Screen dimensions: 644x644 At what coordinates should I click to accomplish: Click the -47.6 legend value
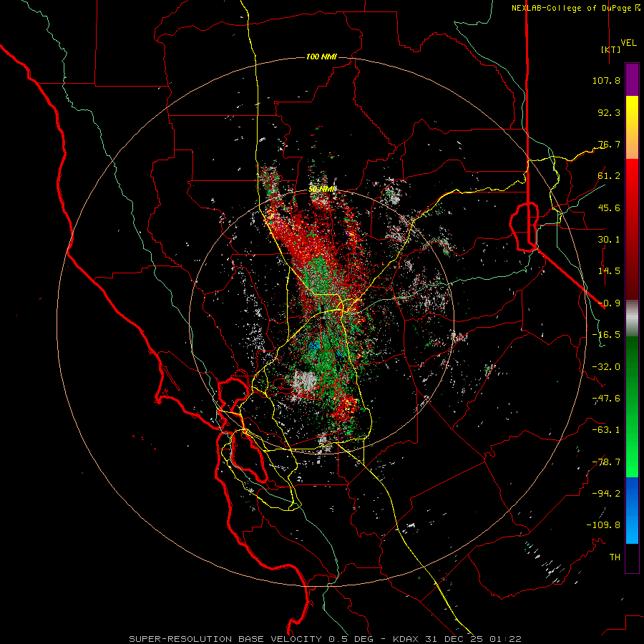click(606, 399)
